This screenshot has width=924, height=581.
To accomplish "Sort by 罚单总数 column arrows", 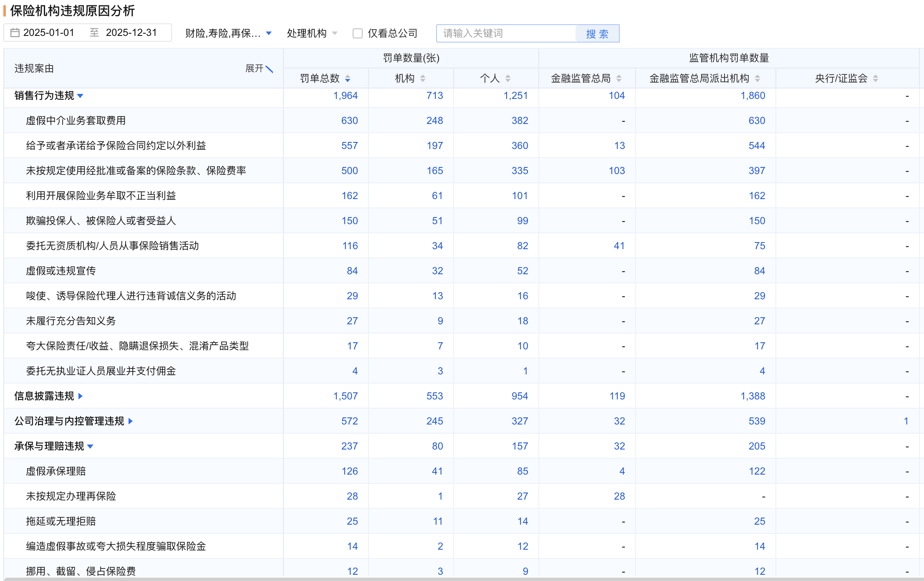I will pyautogui.click(x=348, y=78).
